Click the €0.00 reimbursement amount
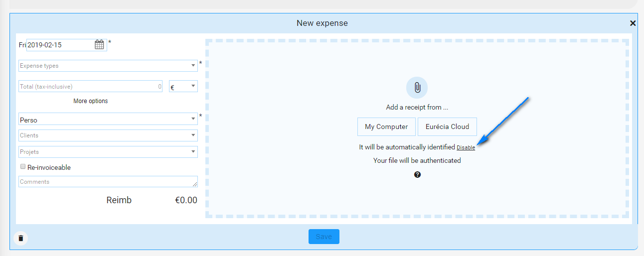 (186, 200)
